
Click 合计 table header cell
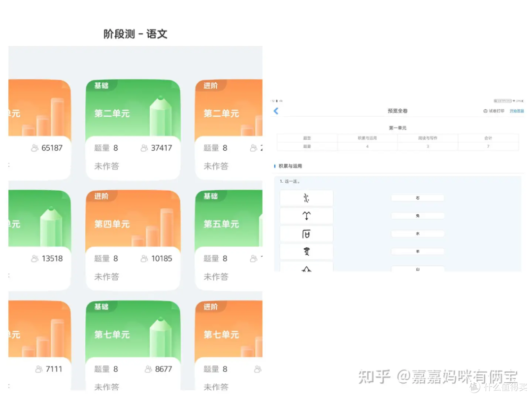(x=488, y=138)
